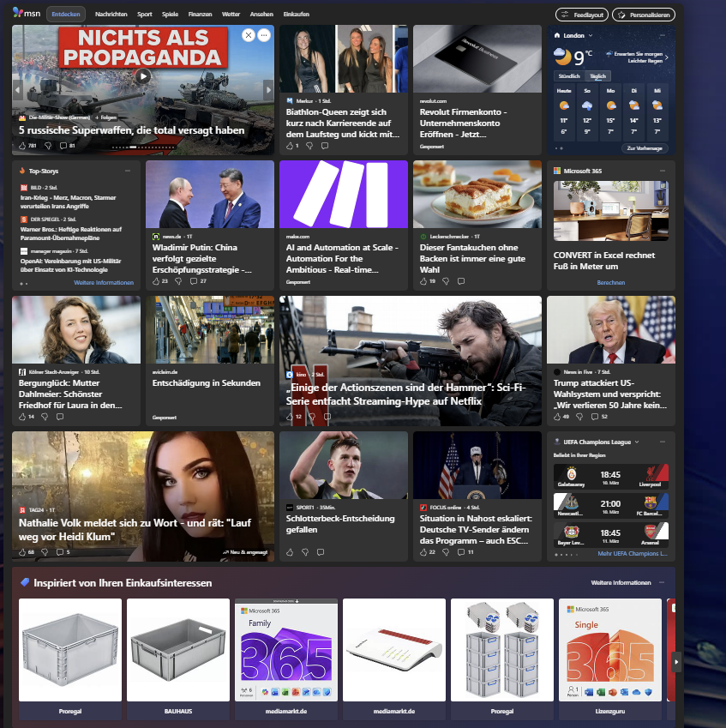Open the Finanzen tab
Viewport: 726px width, 728px height.
tap(200, 15)
